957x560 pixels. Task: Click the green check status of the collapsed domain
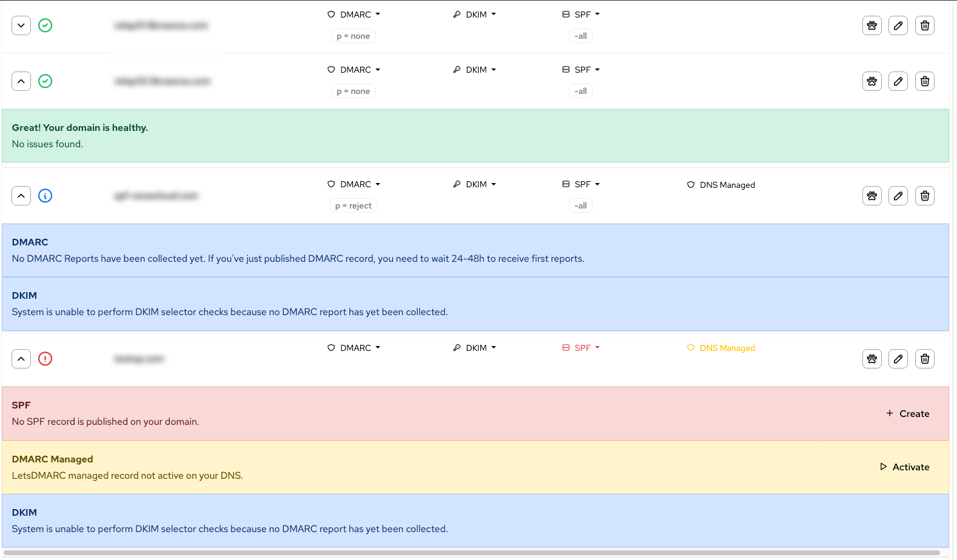pos(45,25)
